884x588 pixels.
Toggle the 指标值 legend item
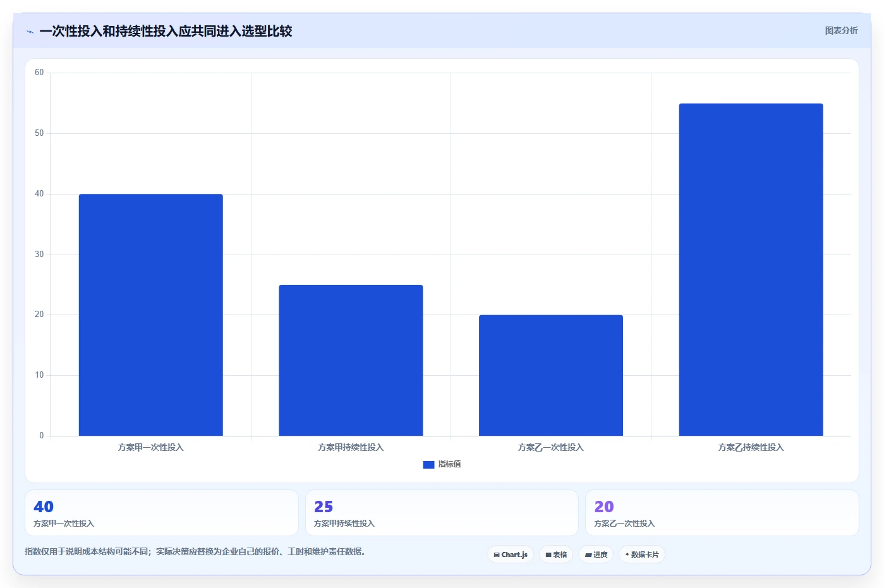[442, 464]
